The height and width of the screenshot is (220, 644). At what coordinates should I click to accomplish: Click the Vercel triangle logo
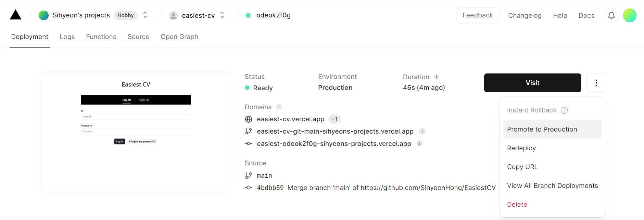pyautogui.click(x=15, y=15)
